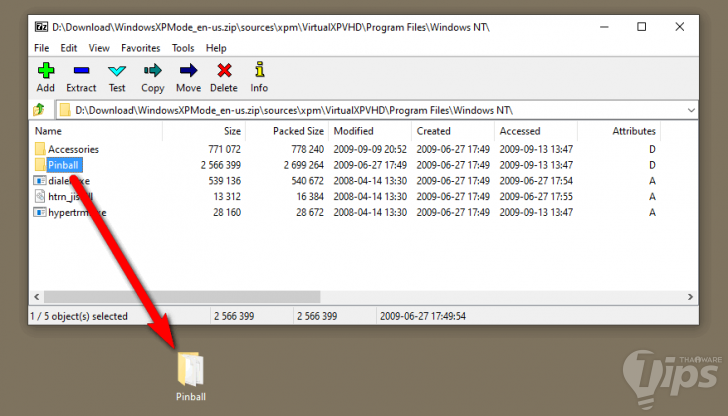Click packed size 16 384
This screenshot has height=416, width=728.
(310, 196)
